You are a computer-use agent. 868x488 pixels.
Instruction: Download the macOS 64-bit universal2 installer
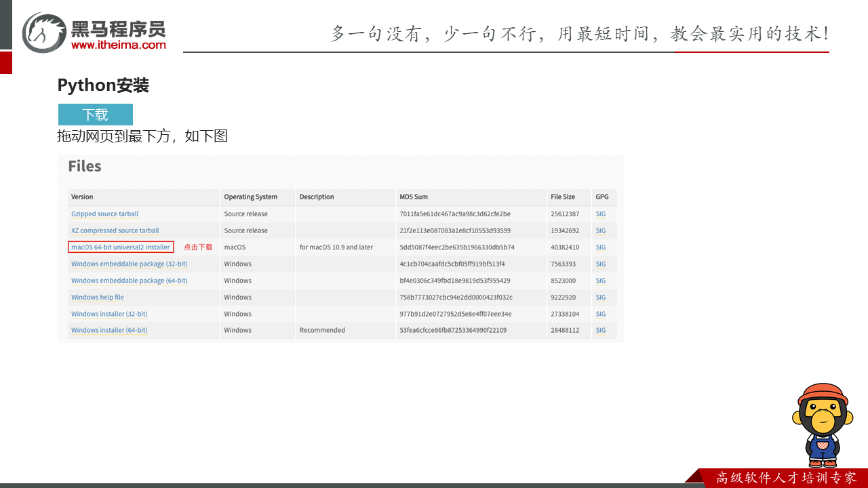121,247
